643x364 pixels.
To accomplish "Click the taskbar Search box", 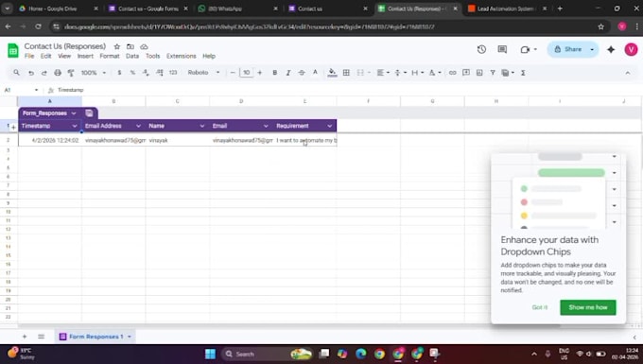I will (266, 354).
